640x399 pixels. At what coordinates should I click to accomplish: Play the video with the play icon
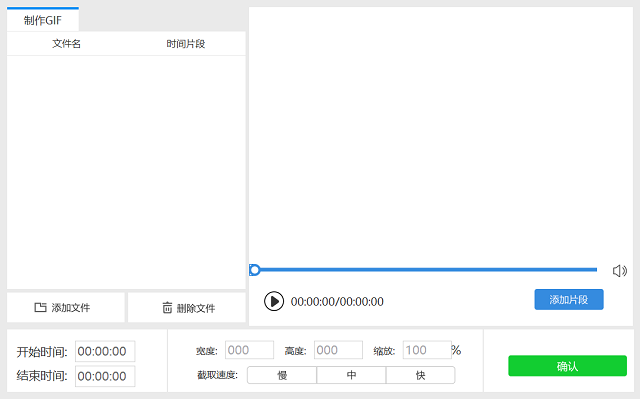click(274, 301)
